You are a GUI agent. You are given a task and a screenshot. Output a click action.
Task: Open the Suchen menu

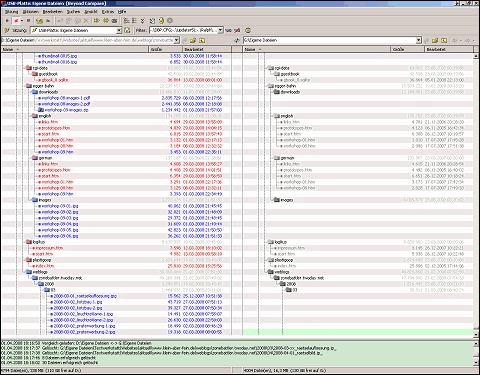73,12
